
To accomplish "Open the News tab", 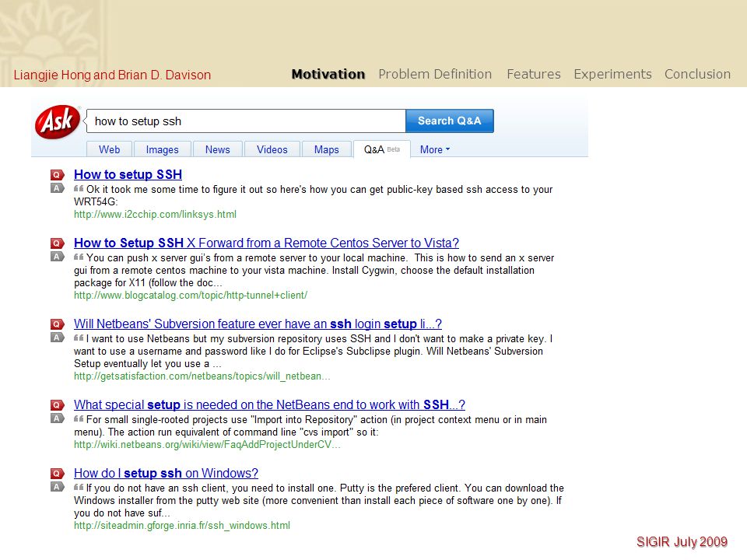I will point(217,149).
